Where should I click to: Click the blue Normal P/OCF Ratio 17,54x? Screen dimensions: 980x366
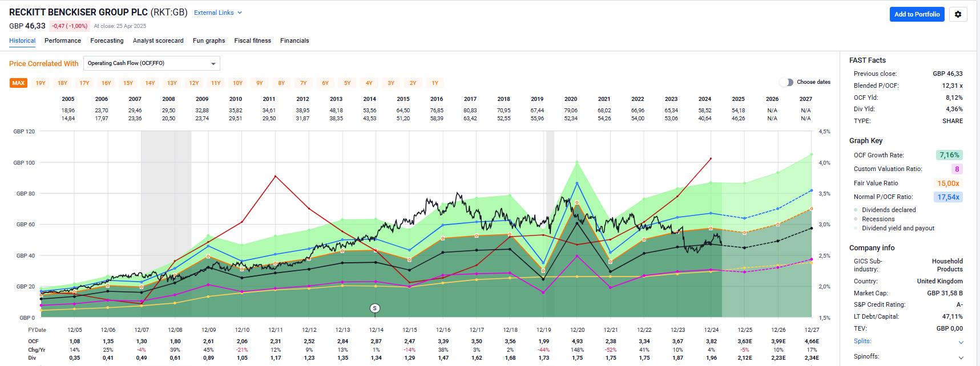click(949, 197)
